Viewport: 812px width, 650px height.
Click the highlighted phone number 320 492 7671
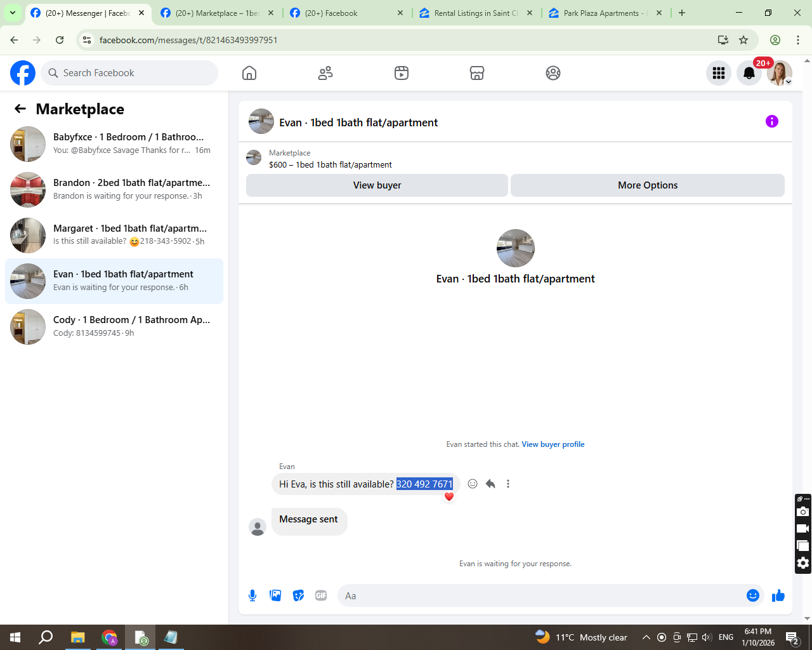pos(424,484)
